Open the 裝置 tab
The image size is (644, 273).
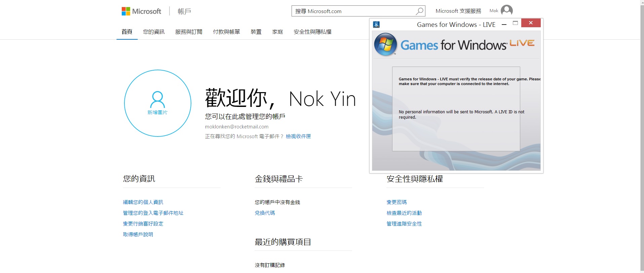(256, 32)
